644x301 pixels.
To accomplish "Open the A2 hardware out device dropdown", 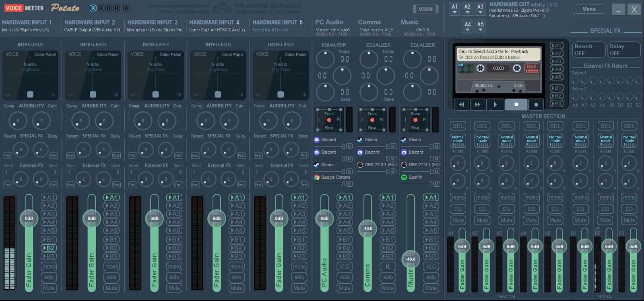I will click(467, 9).
